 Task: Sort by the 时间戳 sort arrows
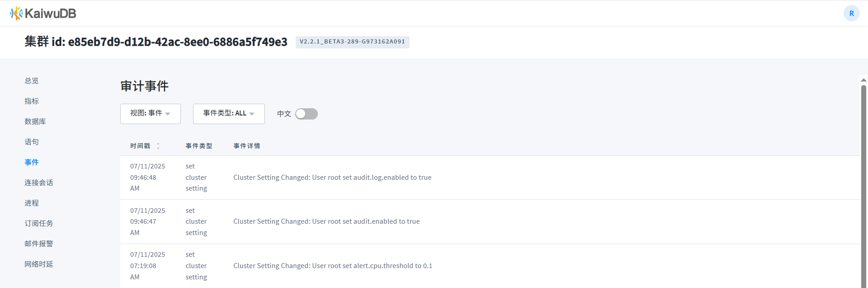tap(158, 146)
